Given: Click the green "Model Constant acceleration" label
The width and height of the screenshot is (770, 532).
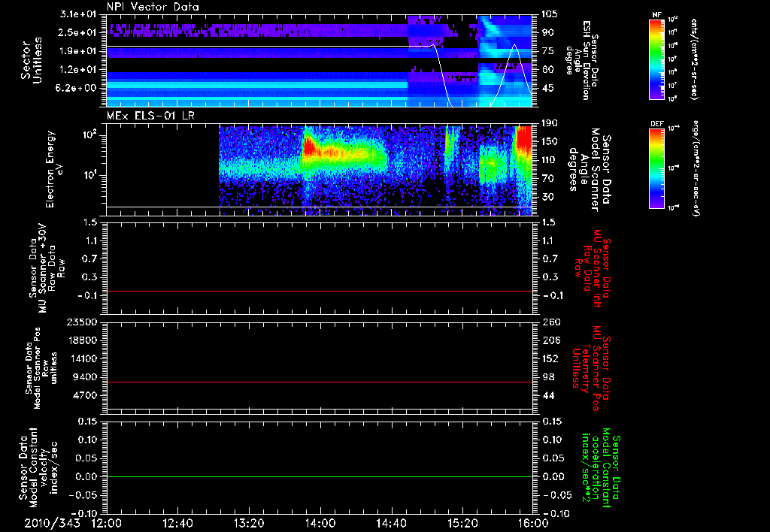Looking at the screenshot, I should coord(600,469).
